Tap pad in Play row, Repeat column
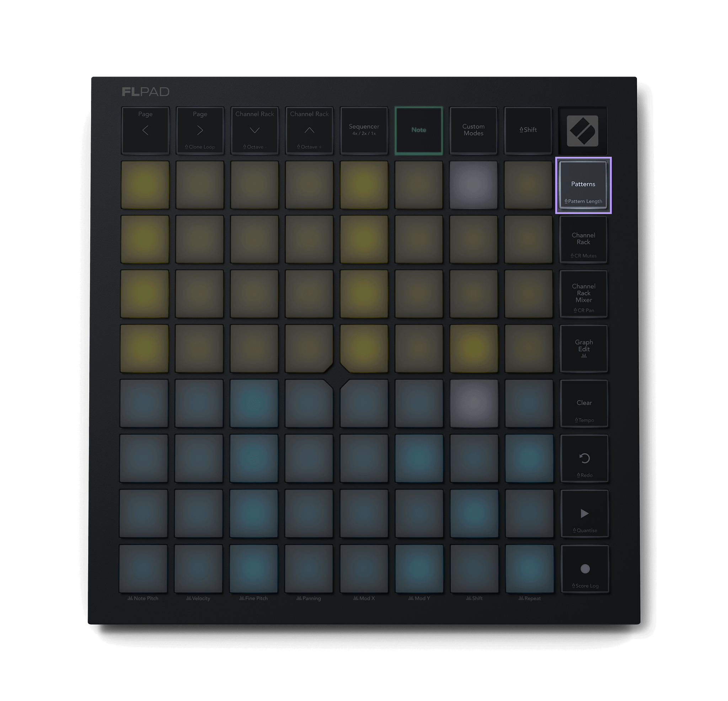 click(x=529, y=513)
